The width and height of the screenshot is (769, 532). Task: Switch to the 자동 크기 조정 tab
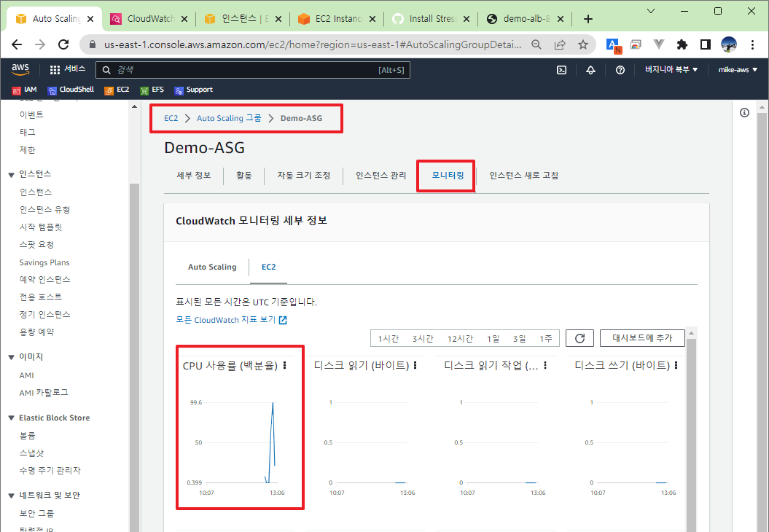(303, 176)
